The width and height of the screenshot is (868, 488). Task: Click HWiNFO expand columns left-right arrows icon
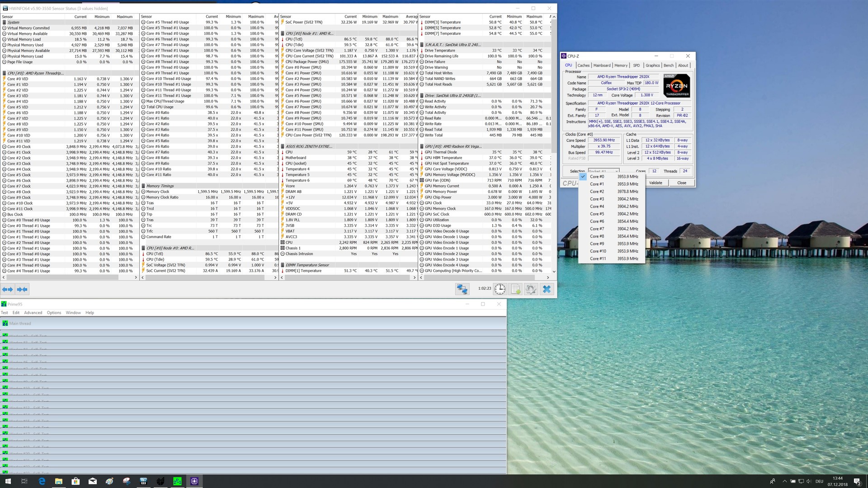click(7, 289)
